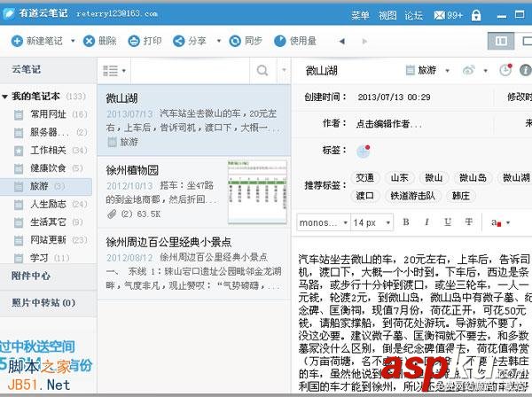Open the 服务器... notebook
Viewport: 532px width, 397px height.
point(48,132)
